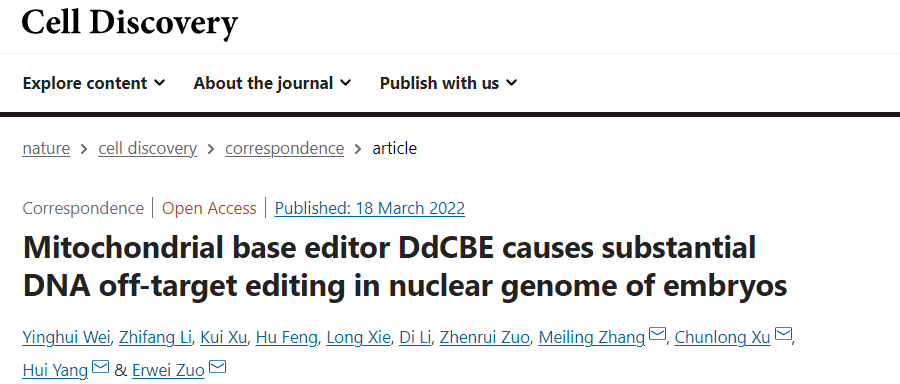Click envelope icon next to Meiling Zhang

click(657, 334)
